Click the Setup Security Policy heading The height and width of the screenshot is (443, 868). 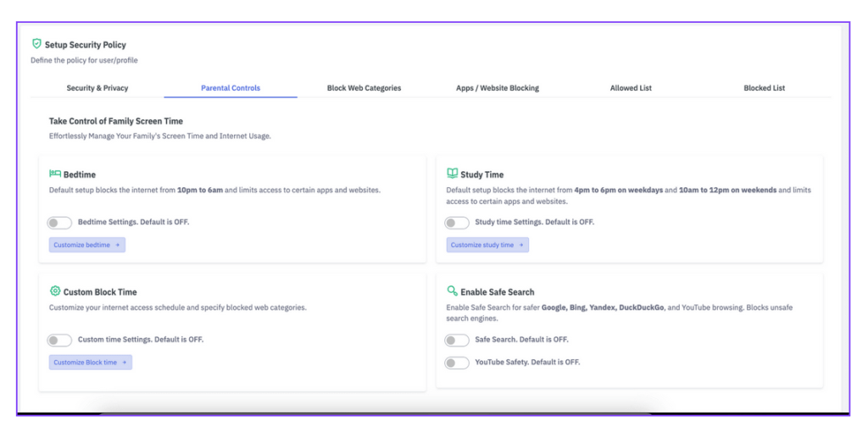coord(85,45)
